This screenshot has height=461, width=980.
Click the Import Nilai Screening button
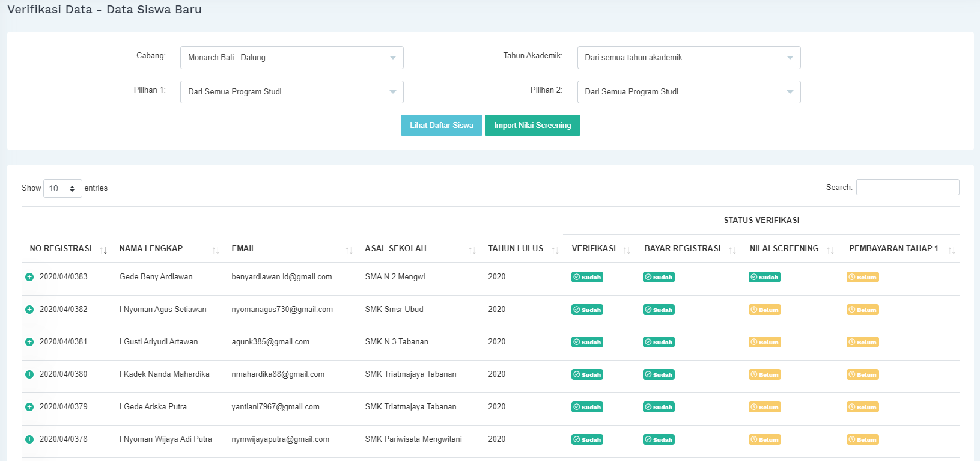532,126
